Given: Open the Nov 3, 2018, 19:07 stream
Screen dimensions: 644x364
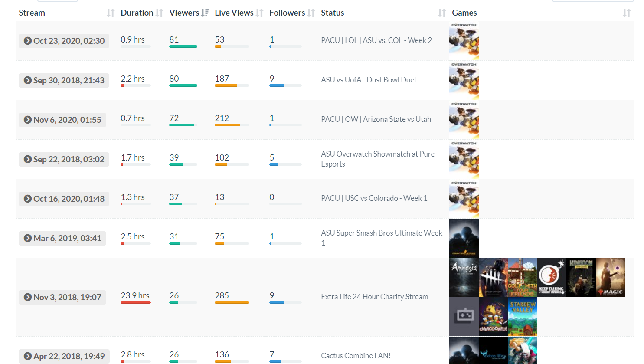Looking at the screenshot, I should (x=62, y=297).
